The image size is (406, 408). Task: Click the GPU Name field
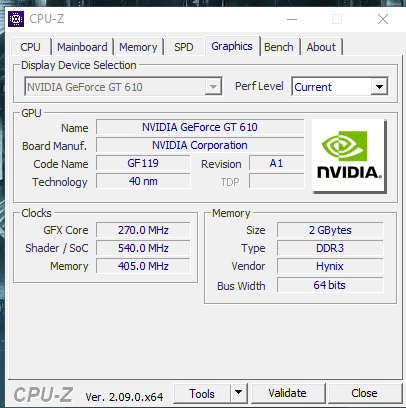pos(200,127)
